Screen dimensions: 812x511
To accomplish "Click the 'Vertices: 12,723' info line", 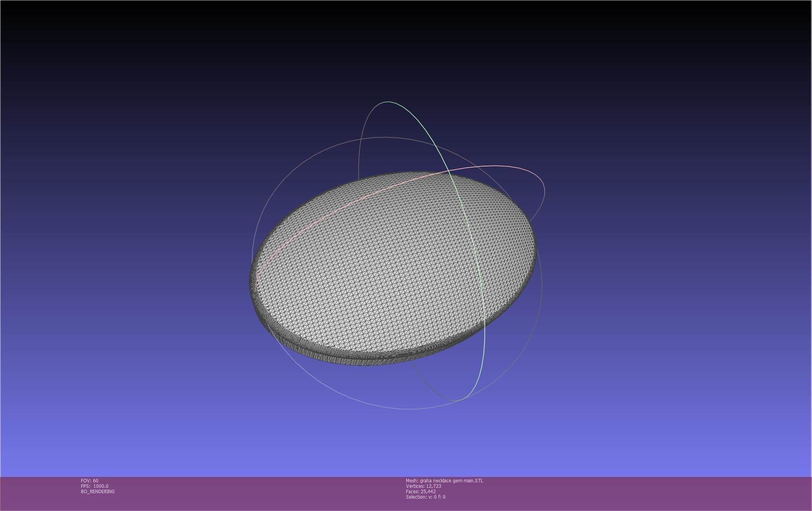I will click(x=423, y=486).
